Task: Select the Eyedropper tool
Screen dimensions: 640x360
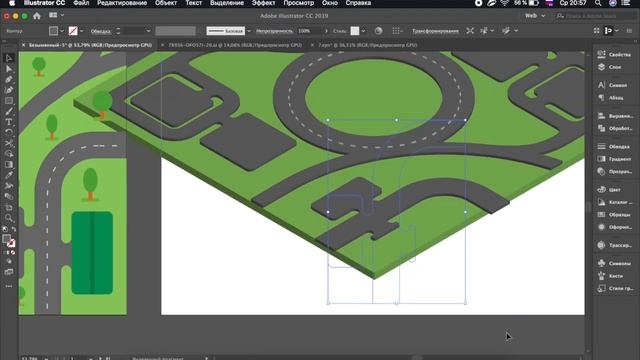Action: pyautogui.click(x=9, y=175)
